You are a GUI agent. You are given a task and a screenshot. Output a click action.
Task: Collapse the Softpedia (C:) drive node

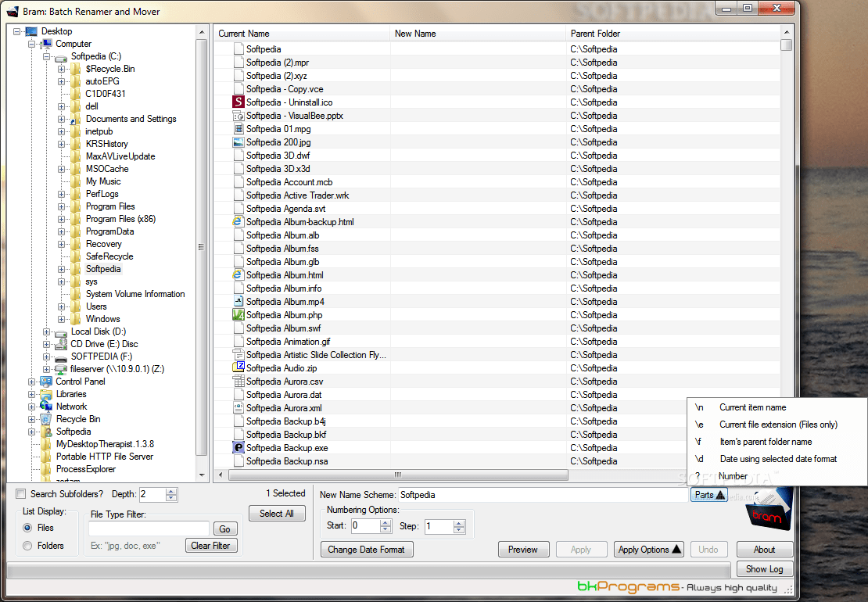pyautogui.click(x=46, y=56)
